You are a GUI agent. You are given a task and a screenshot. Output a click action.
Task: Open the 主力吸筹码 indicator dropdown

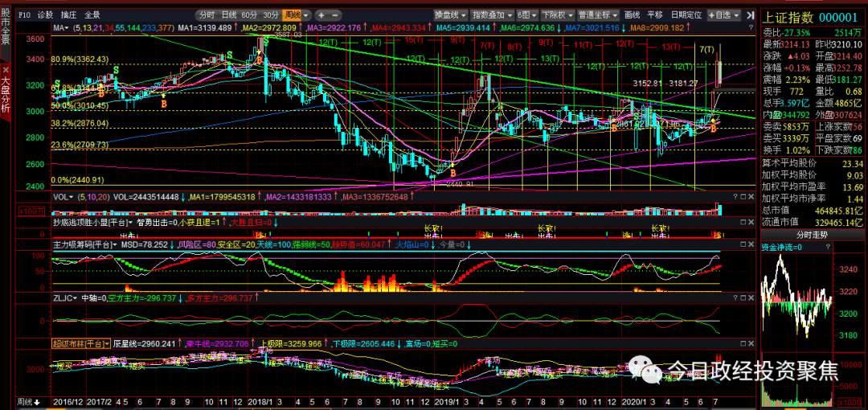84,244
